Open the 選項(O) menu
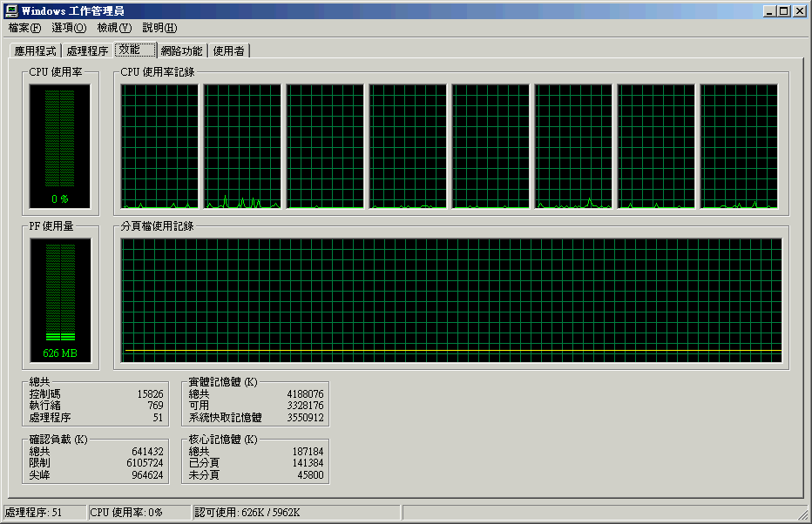Viewport: 812px width, 524px height. 69,28
